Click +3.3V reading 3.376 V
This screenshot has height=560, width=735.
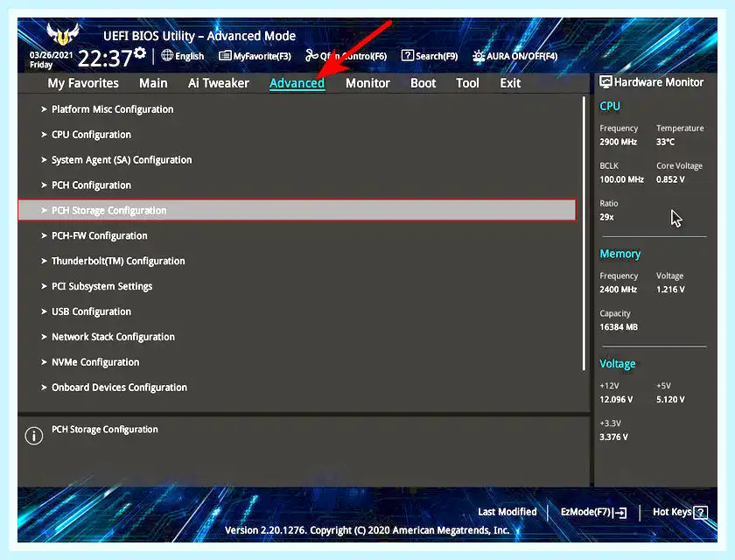pos(613,437)
